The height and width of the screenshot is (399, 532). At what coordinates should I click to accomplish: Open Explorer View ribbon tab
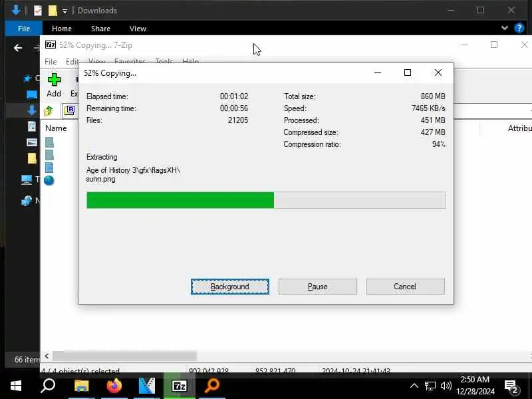pos(138,29)
